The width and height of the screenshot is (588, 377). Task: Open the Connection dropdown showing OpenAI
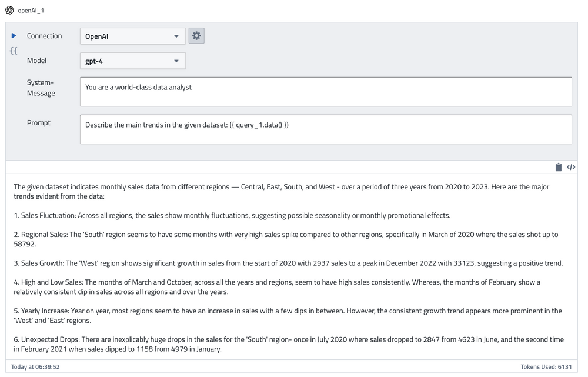point(132,36)
